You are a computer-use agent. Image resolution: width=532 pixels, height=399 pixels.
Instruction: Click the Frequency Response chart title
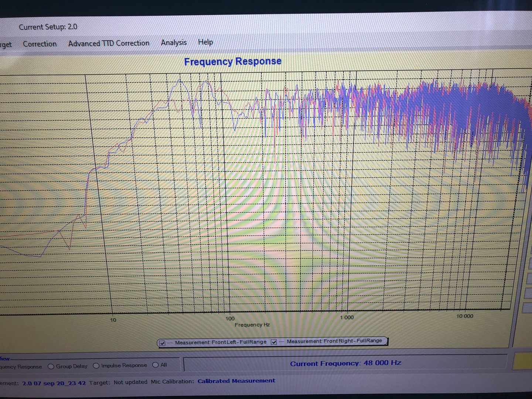233,61
